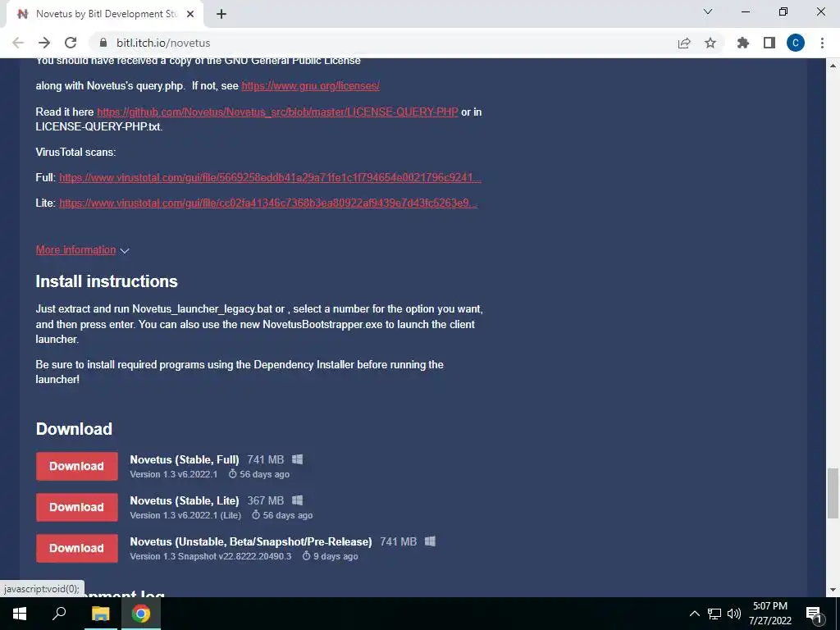Viewport: 840px width, 630px height.
Task: Click the clock icon next to 9 days ago
Action: point(307,556)
